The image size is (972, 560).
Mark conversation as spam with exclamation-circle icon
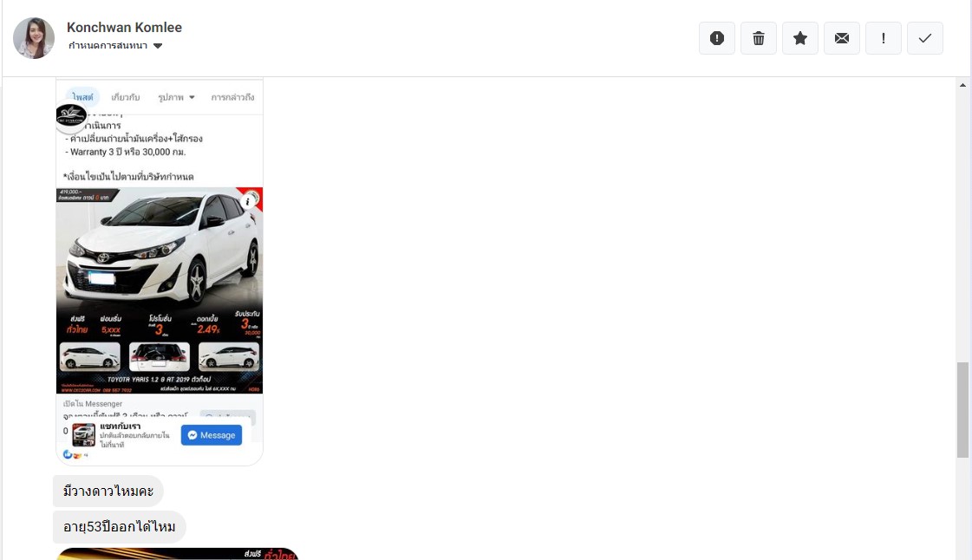tap(716, 38)
